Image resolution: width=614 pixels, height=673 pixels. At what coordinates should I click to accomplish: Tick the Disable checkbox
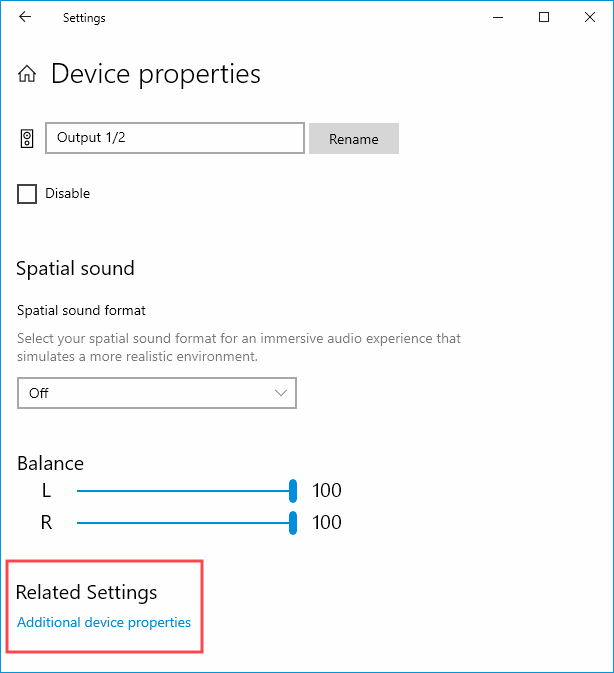[27, 194]
